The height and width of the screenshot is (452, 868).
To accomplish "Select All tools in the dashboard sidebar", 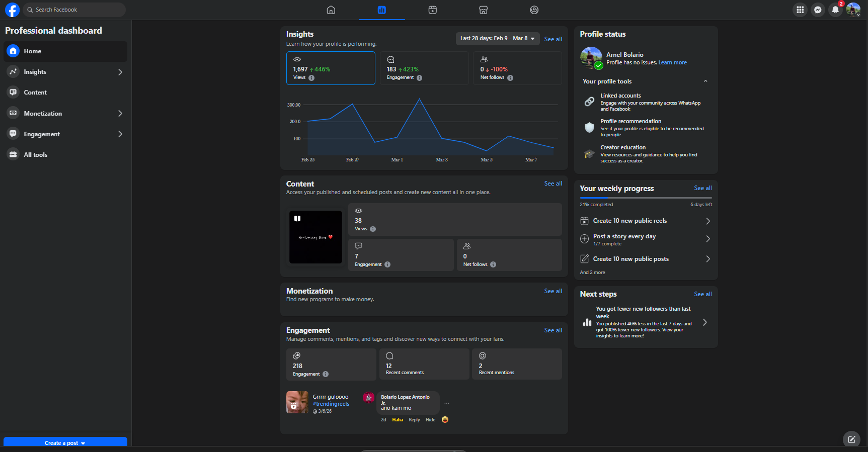I will pyautogui.click(x=65, y=155).
